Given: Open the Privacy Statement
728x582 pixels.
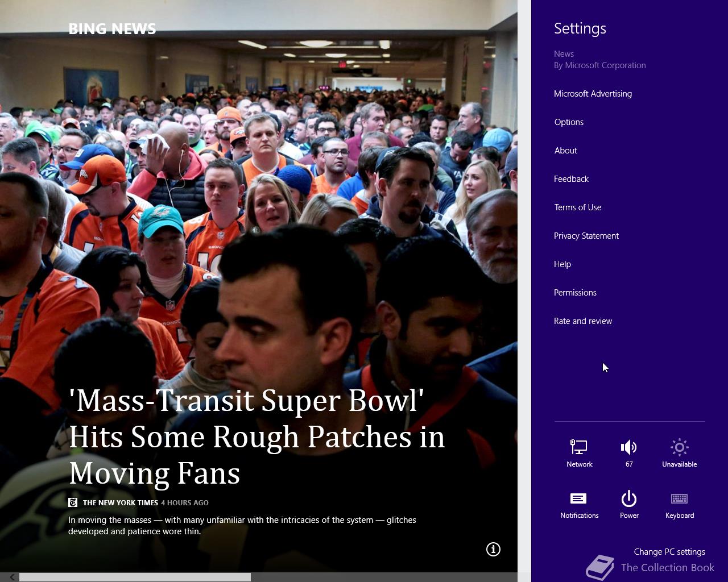Looking at the screenshot, I should (586, 236).
